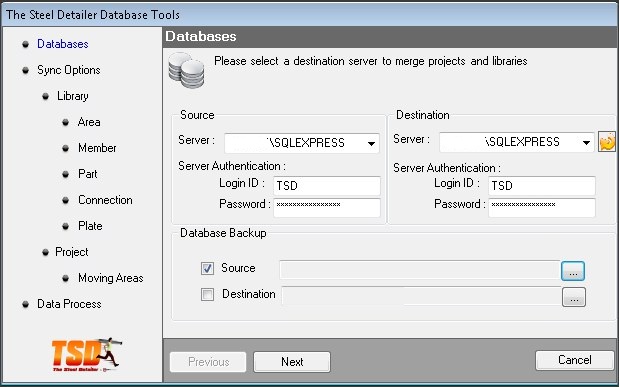This screenshot has height=387, width=619.
Task: Select Connection under Library
Action: coord(105,200)
